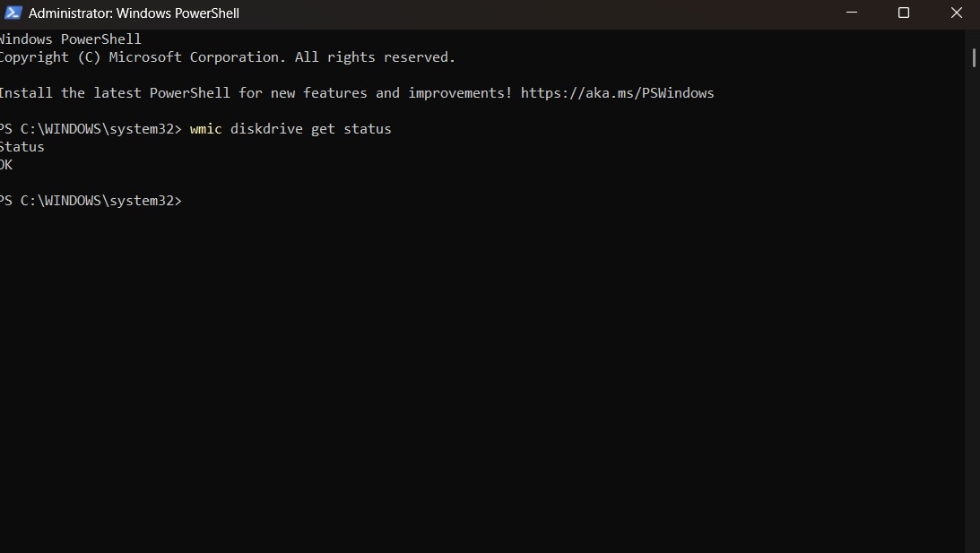Image resolution: width=980 pixels, height=553 pixels.
Task: Click the scrollbar thumb on the right
Action: point(974,58)
